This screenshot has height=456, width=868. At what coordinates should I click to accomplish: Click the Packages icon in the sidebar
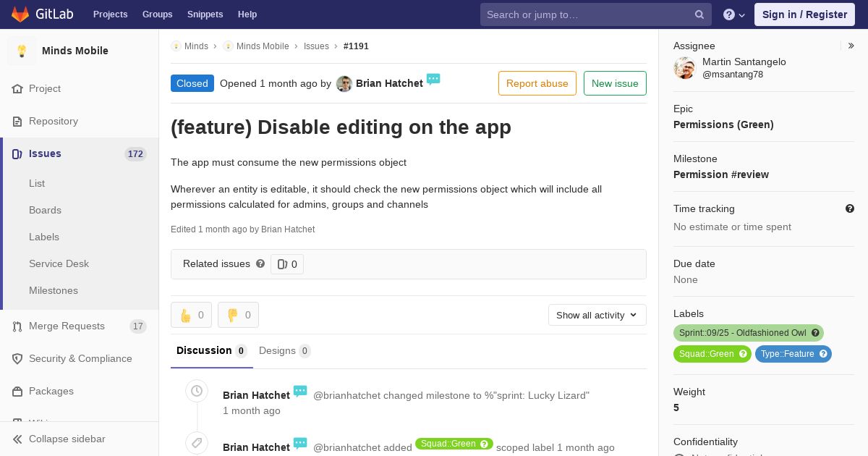(x=17, y=392)
